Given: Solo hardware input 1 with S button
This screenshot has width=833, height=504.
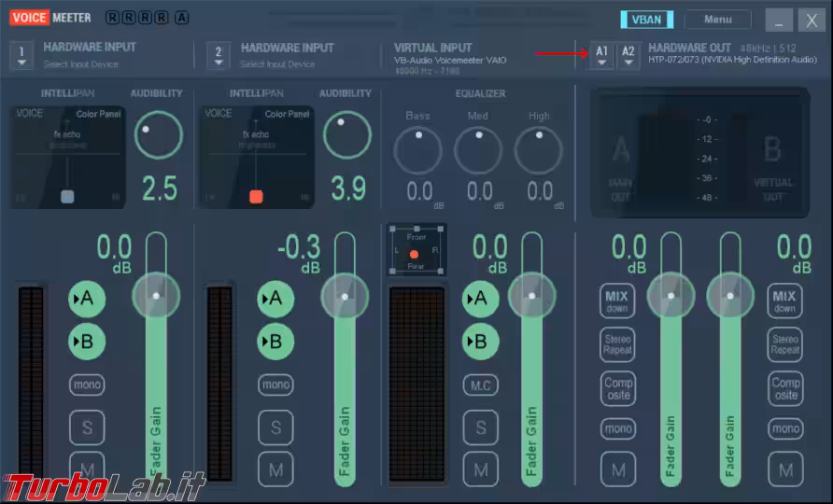Looking at the screenshot, I should coord(87,427).
